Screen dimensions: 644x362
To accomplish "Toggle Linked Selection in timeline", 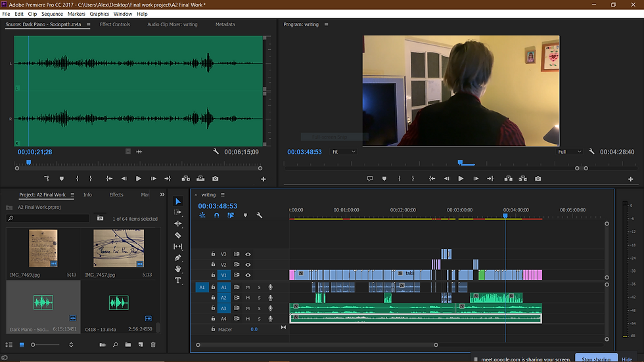I will coord(231,215).
